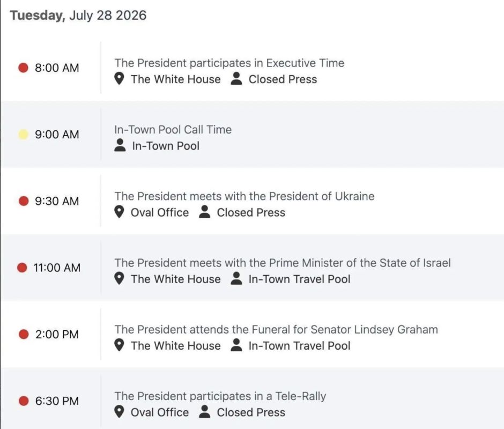504x429 pixels.
Task: Click the red dot beside 6:30 PM
Action: 24,401
